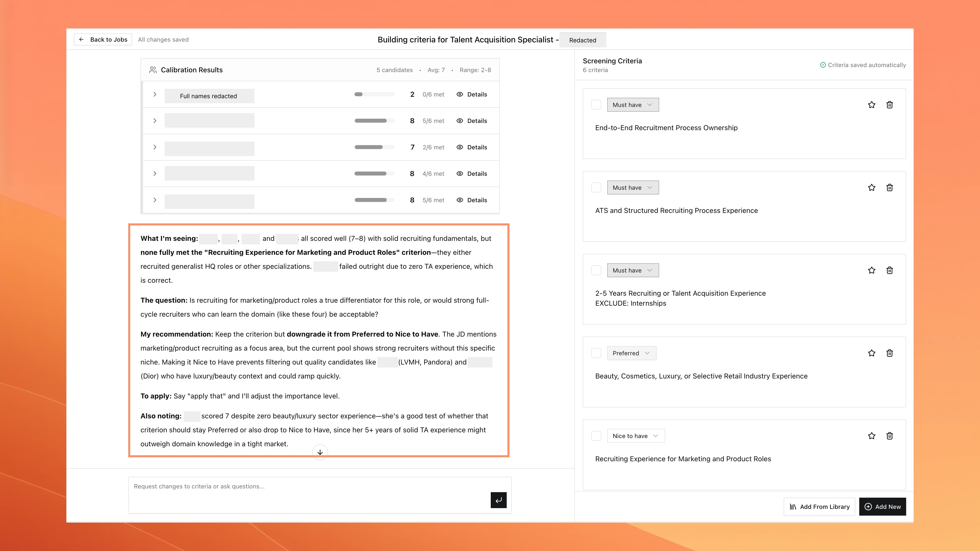This screenshot has height=551, width=980.
Task: Open the Must have importance dropdown
Action: click(633, 104)
